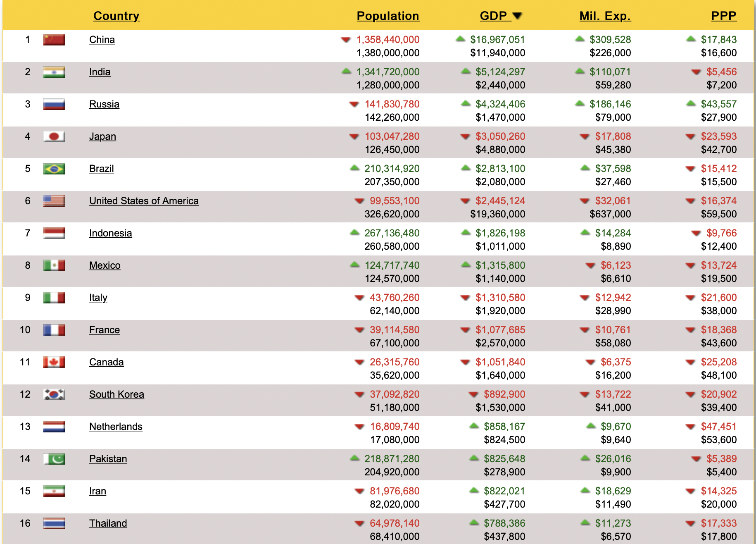The image size is (756, 544).
Task: Click the Japan flag icon
Action: tap(54, 136)
